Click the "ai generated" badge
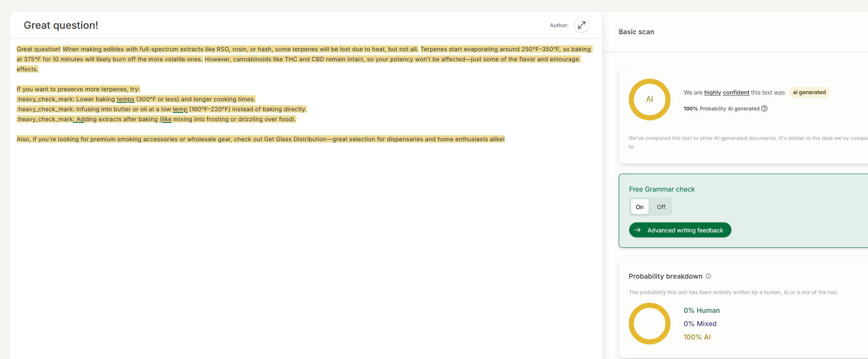Screen dimensions: 868x359 (809, 92)
